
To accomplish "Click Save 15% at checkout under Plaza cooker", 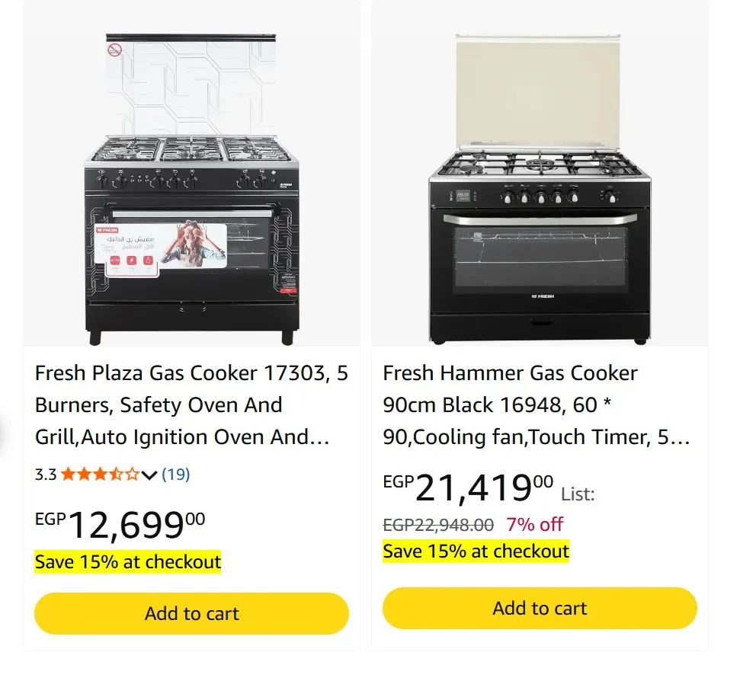I will pos(128,562).
